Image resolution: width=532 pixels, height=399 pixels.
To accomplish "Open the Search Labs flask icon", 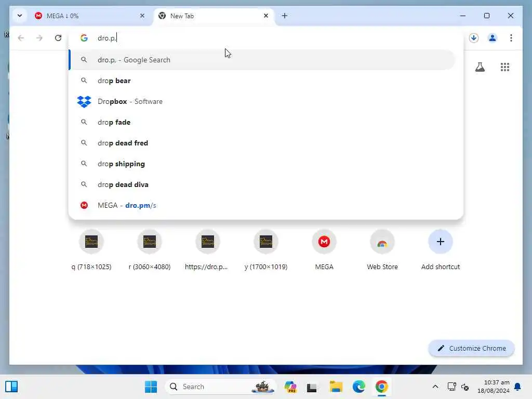I will (480, 67).
